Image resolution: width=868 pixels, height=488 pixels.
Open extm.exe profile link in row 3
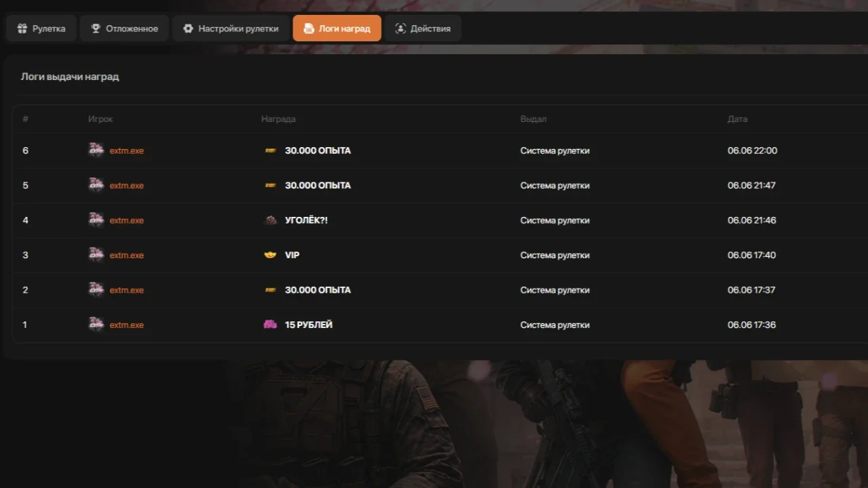127,255
